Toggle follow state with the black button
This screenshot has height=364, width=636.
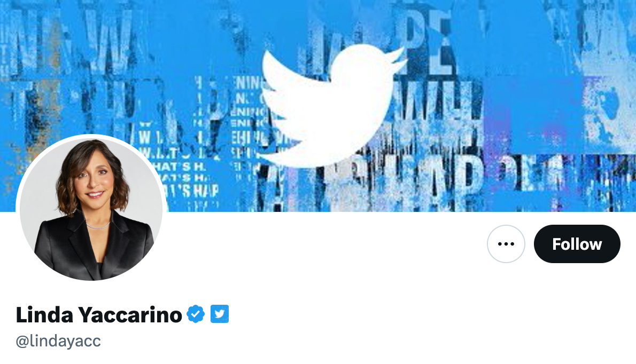(x=577, y=244)
